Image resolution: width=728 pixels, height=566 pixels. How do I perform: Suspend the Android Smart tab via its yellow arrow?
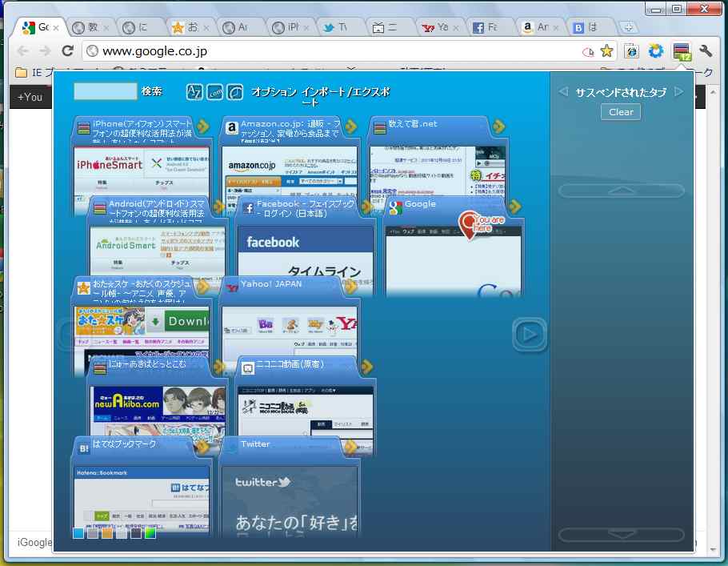pyautogui.click(x=218, y=206)
